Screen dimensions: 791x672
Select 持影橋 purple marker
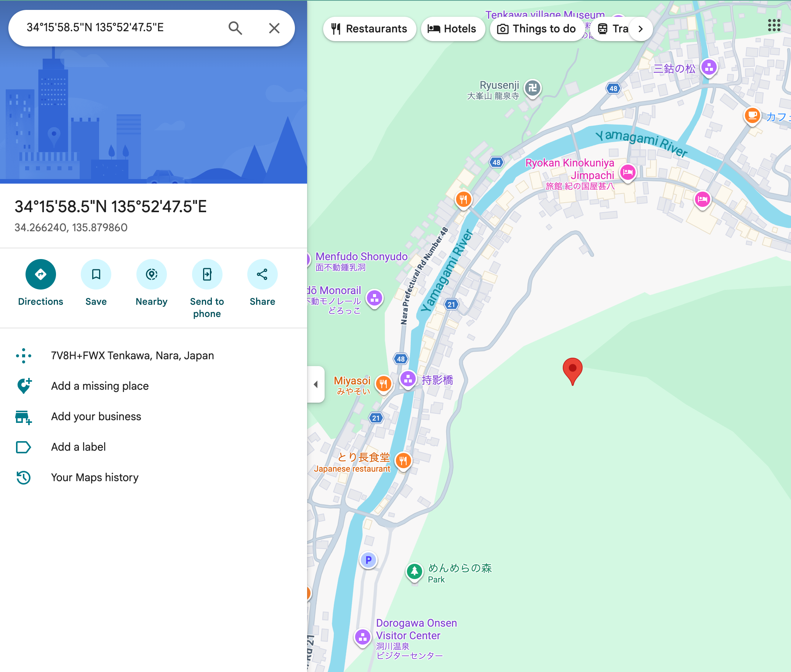tap(408, 380)
